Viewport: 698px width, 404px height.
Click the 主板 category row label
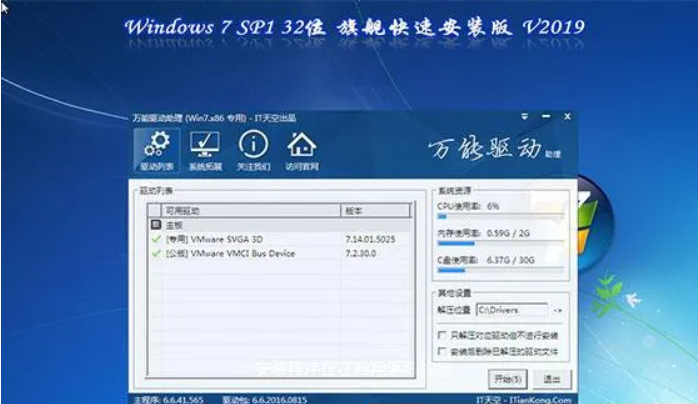174,225
